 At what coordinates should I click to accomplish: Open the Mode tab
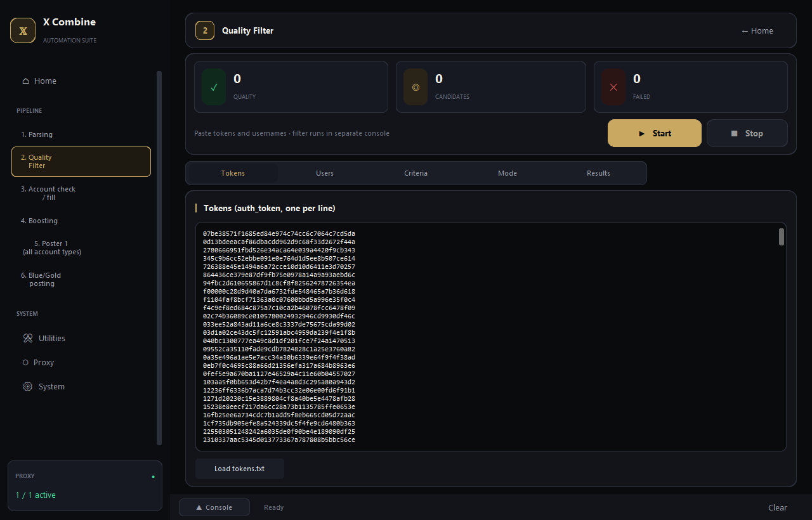click(x=507, y=173)
